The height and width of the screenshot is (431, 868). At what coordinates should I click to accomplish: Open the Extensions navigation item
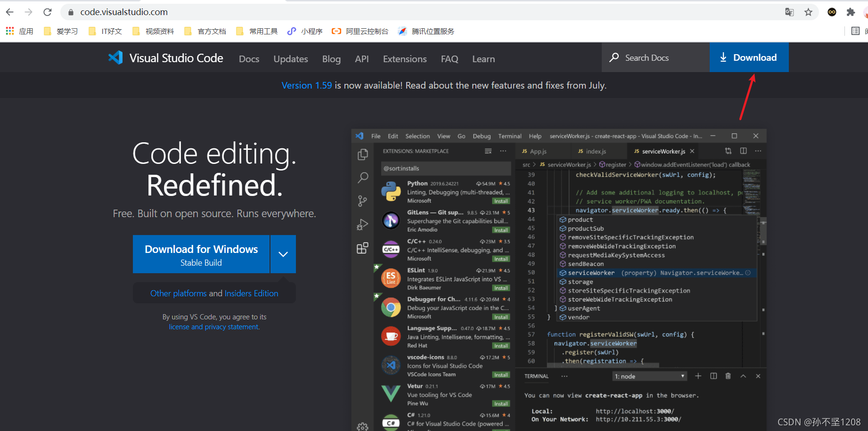[405, 59]
